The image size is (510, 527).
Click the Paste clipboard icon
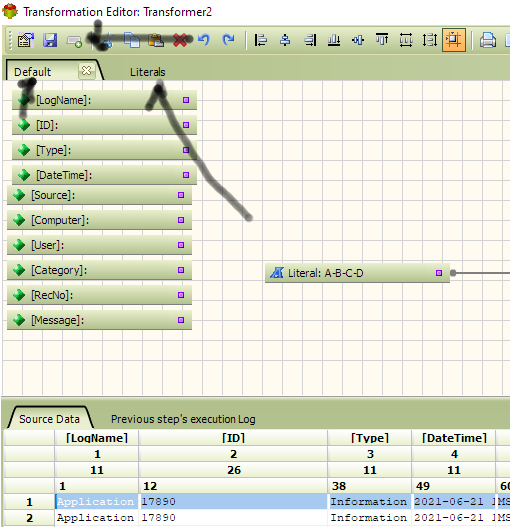click(156, 40)
